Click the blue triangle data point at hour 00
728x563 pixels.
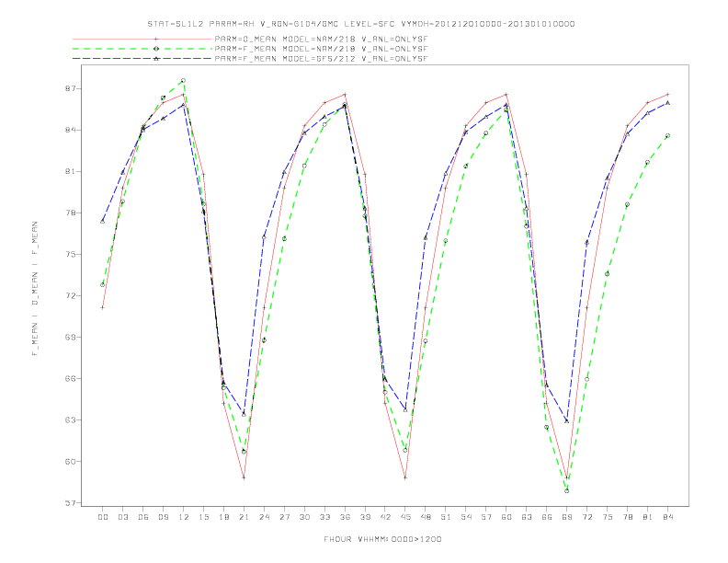coord(103,221)
